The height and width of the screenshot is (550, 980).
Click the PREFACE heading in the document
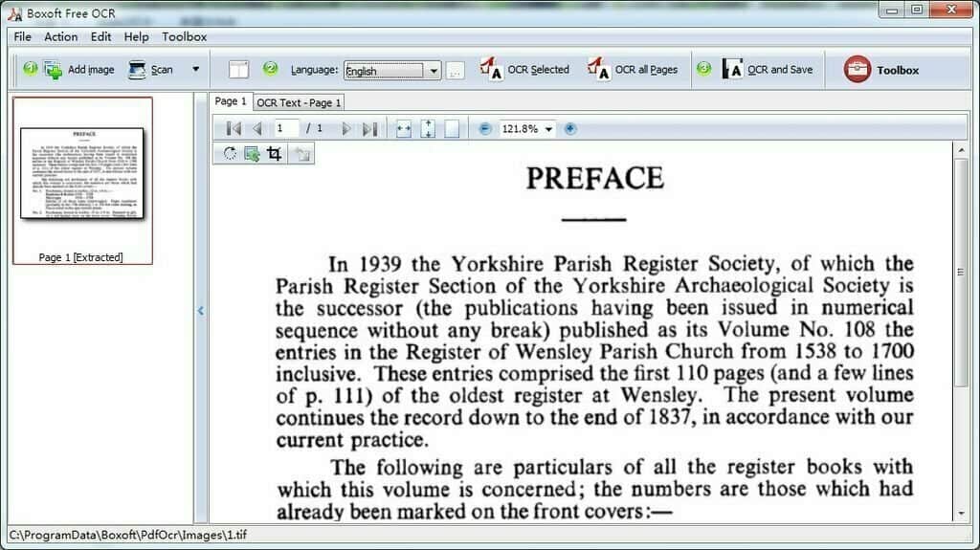point(594,178)
